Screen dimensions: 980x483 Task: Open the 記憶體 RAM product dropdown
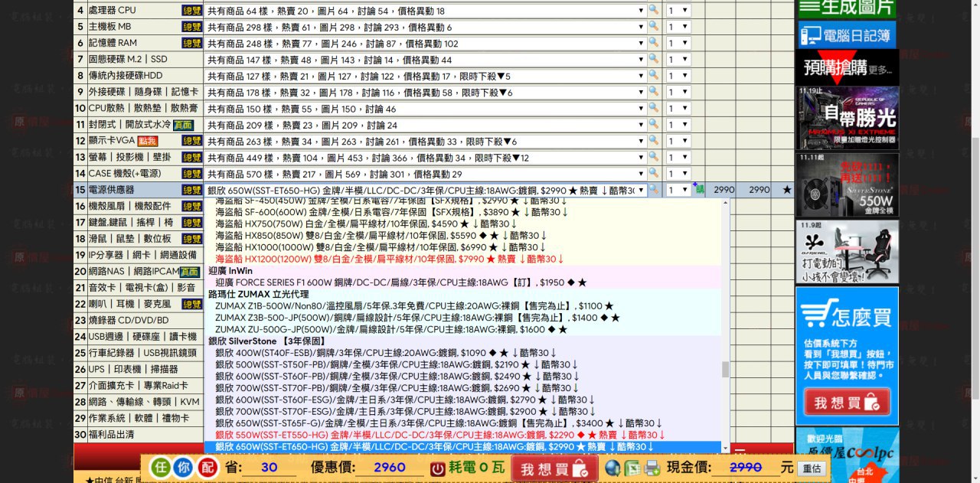(x=425, y=44)
